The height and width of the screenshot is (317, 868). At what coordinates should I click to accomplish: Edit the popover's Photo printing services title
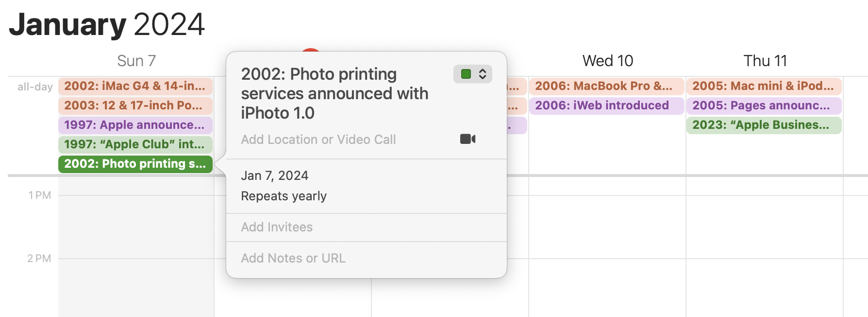[335, 93]
